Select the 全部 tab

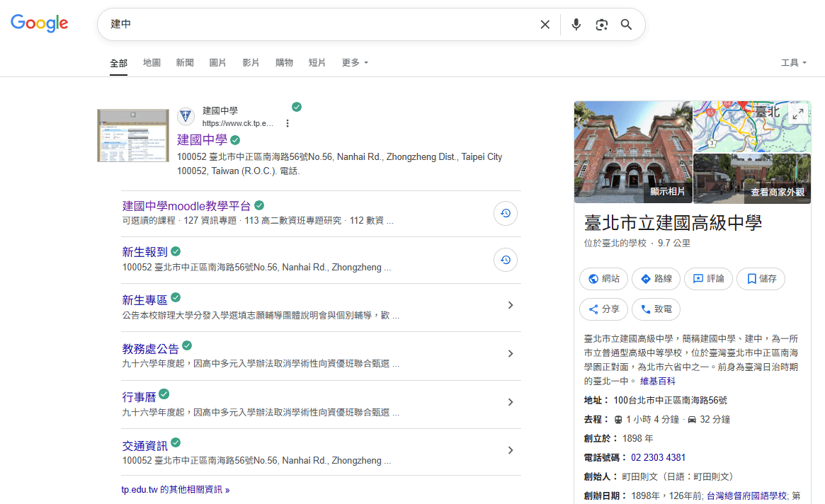point(118,62)
